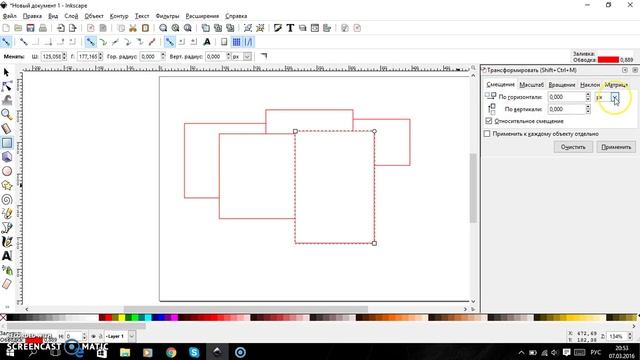Increase horizontal radius spinner
The image size is (640, 360).
point(163,55)
